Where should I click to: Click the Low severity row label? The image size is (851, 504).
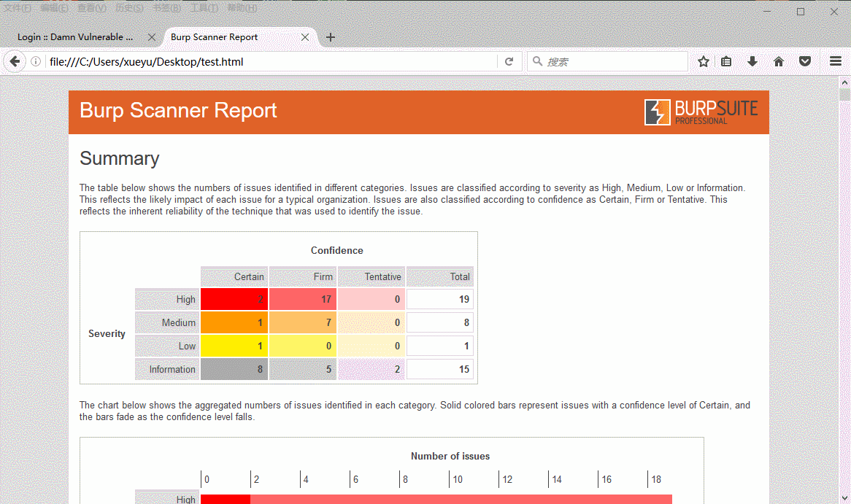coord(166,346)
